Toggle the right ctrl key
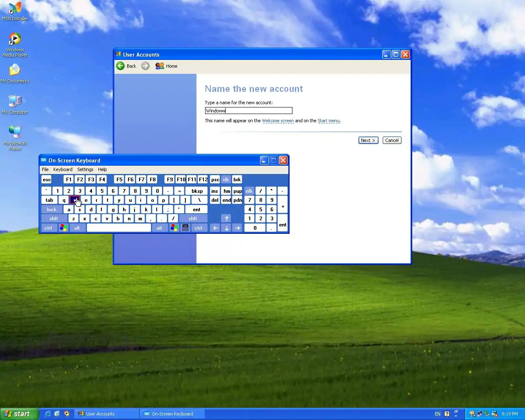This screenshot has width=525, height=420. [199, 228]
